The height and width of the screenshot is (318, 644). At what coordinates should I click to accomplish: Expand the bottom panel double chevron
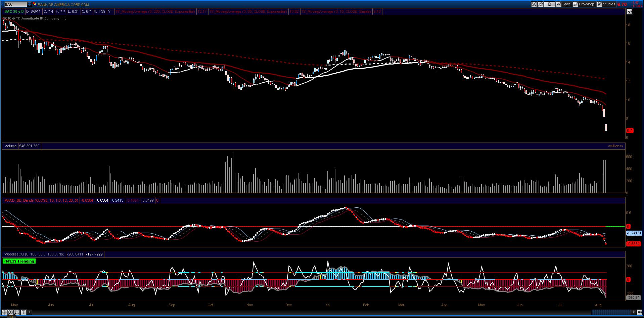point(11,316)
